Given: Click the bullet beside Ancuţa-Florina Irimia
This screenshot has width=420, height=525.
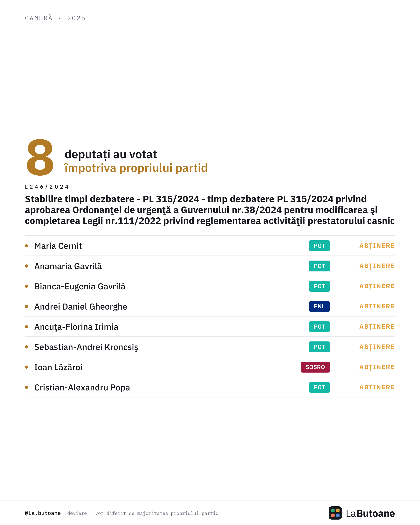Looking at the screenshot, I should tap(26, 326).
